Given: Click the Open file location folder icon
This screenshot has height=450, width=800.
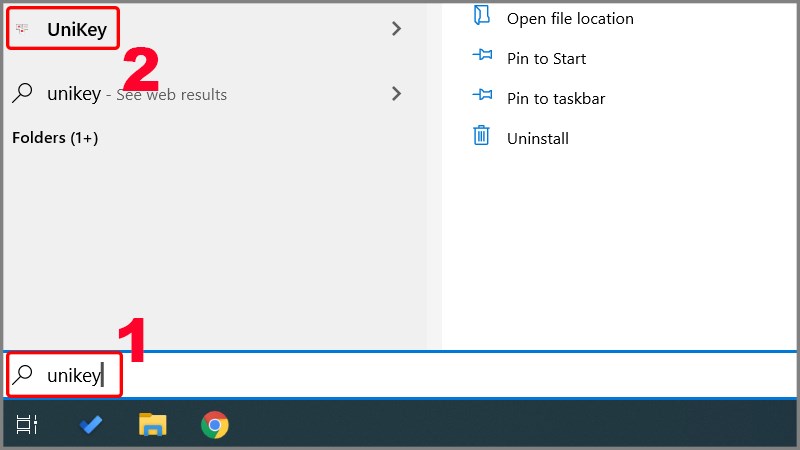Looking at the screenshot, I should click(x=482, y=15).
